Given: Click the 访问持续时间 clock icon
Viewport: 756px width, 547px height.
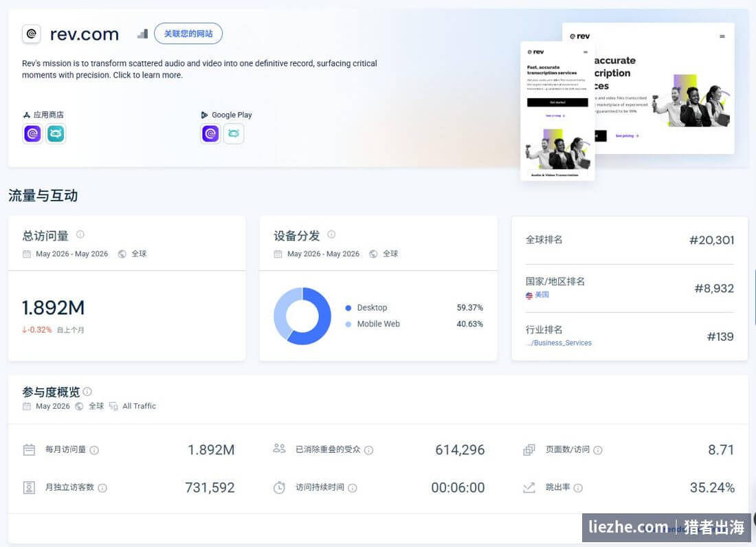Looking at the screenshot, I should pyautogui.click(x=279, y=487).
